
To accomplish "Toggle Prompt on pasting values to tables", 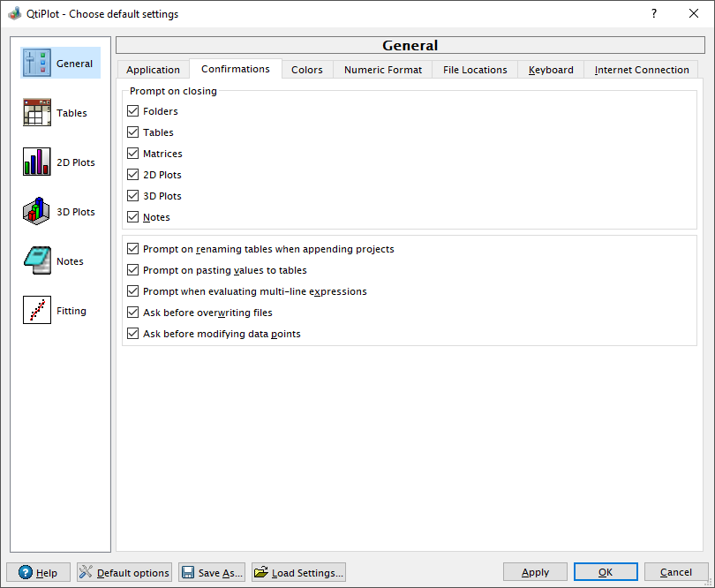I will pyautogui.click(x=132, y=270).
